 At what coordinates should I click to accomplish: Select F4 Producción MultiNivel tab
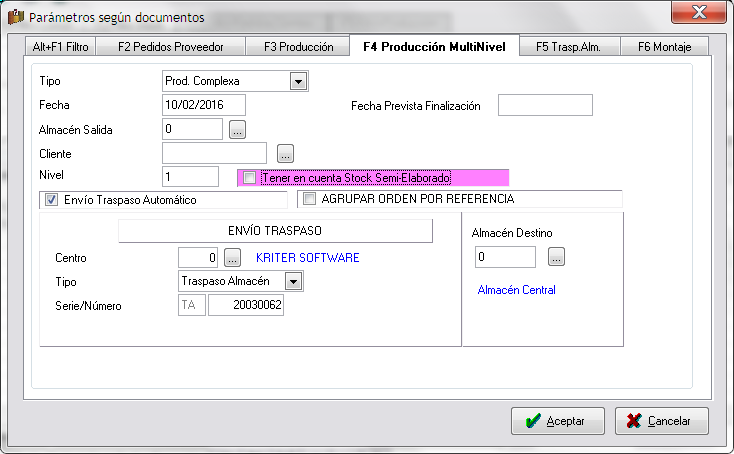pyautogui.click(x=434, y=46)
